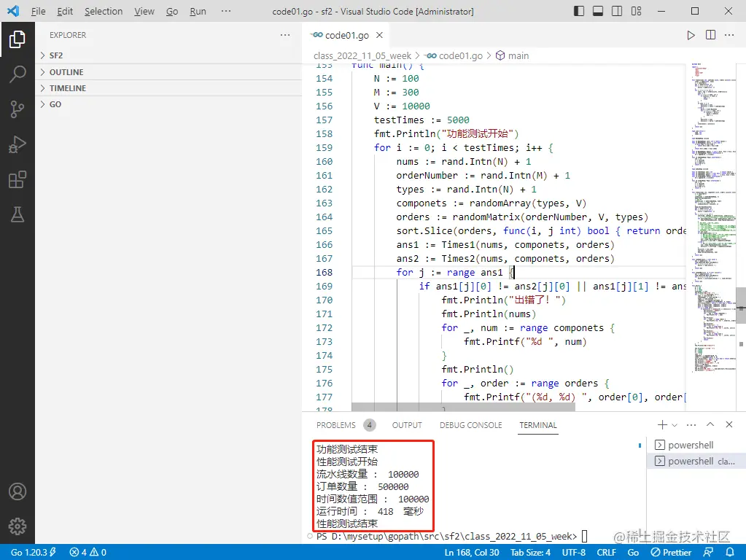Viewport: 746px width, 560px height.
Task: Toggle the Primary Side Bar layout icon
Action: (x=579, y=11)
